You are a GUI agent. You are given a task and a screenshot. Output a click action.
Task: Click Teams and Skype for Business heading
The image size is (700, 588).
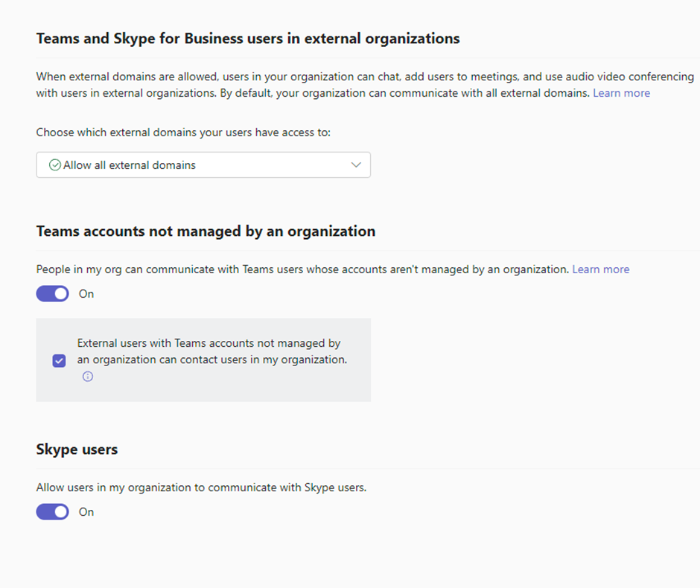[x=248, y=39]
